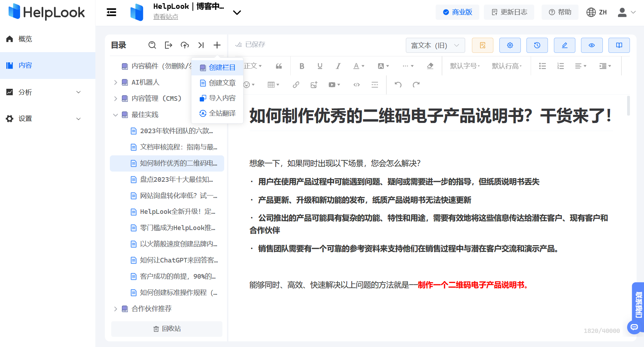Open the 富文本（旧）editor type dropdown

(x=435, y=45)
